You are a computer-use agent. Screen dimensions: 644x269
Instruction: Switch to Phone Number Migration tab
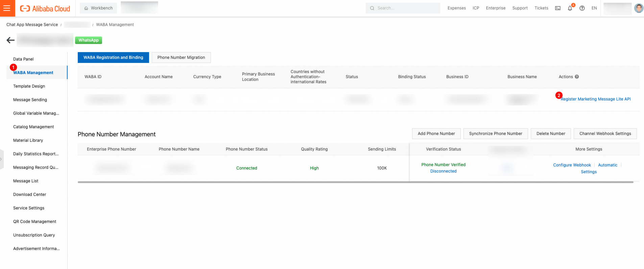pos(181,58)
